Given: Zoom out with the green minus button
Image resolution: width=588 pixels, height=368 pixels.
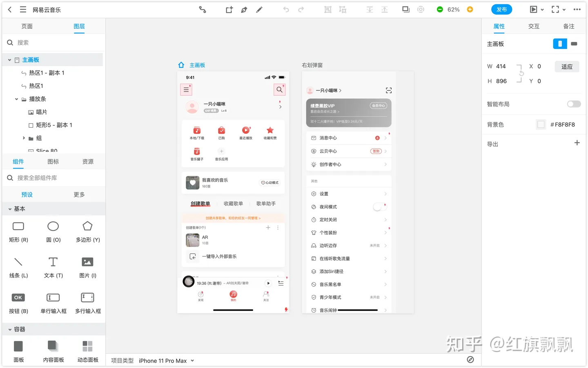Looking at the screenshot, I should click(440, 9).
